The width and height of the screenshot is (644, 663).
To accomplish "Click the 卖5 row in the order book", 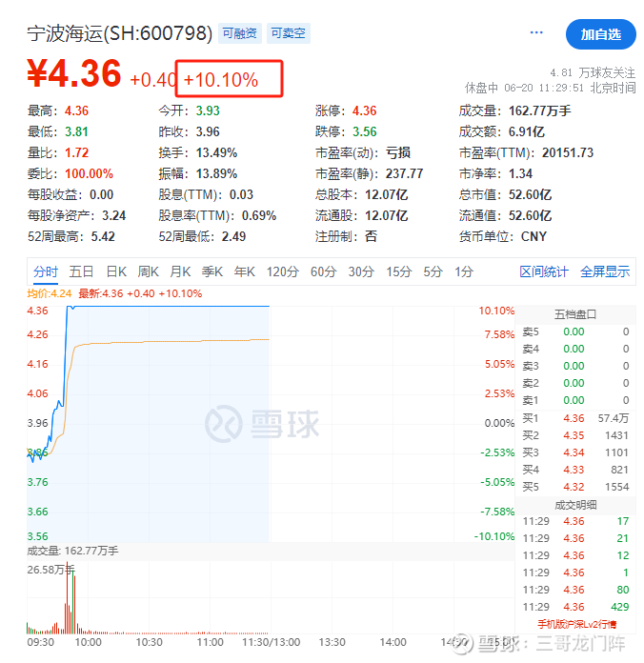I will [x=575, y=331].
